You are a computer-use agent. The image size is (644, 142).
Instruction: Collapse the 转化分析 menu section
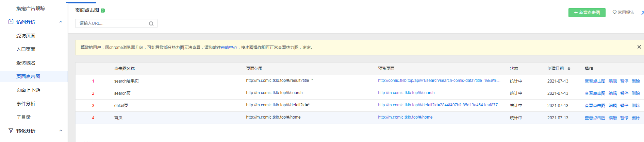point(61,131)
